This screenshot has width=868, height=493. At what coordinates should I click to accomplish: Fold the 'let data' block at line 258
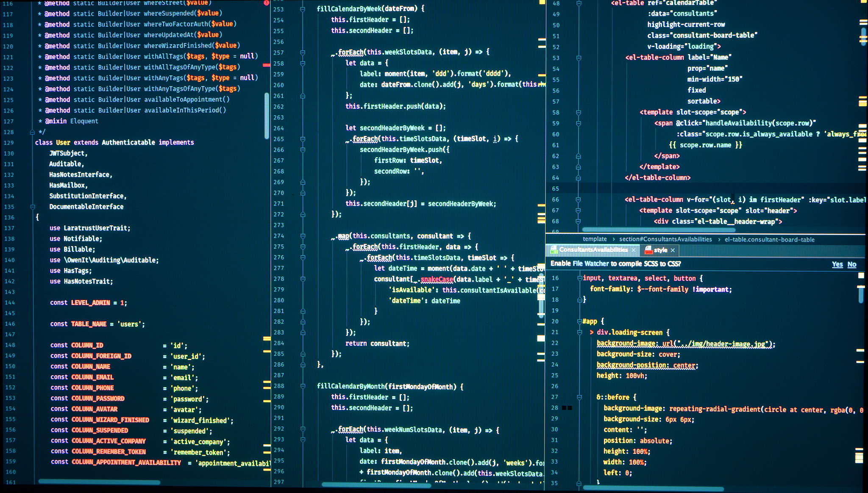click(x=303, y=64)
